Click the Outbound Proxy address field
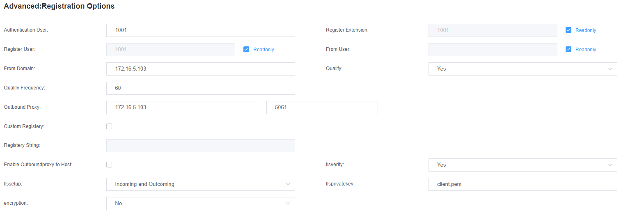 (x=182, y=108)
